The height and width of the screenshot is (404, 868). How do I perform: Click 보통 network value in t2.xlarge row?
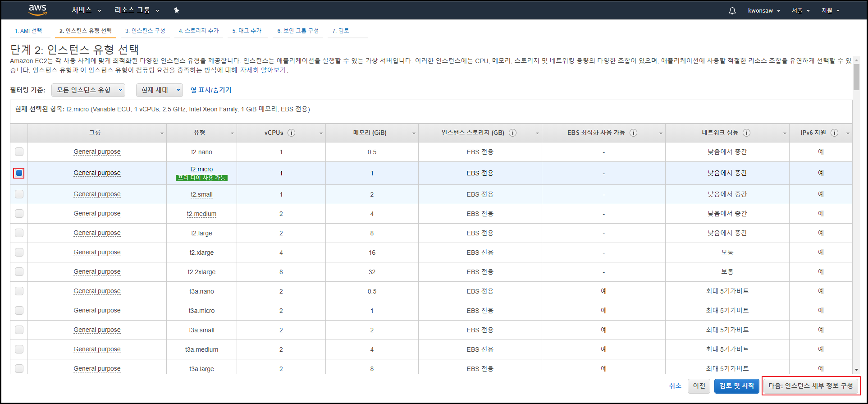coord(727,252)
